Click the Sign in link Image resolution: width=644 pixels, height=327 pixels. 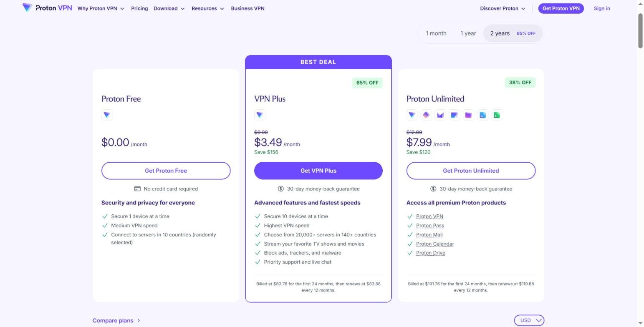tap(602, 8)
